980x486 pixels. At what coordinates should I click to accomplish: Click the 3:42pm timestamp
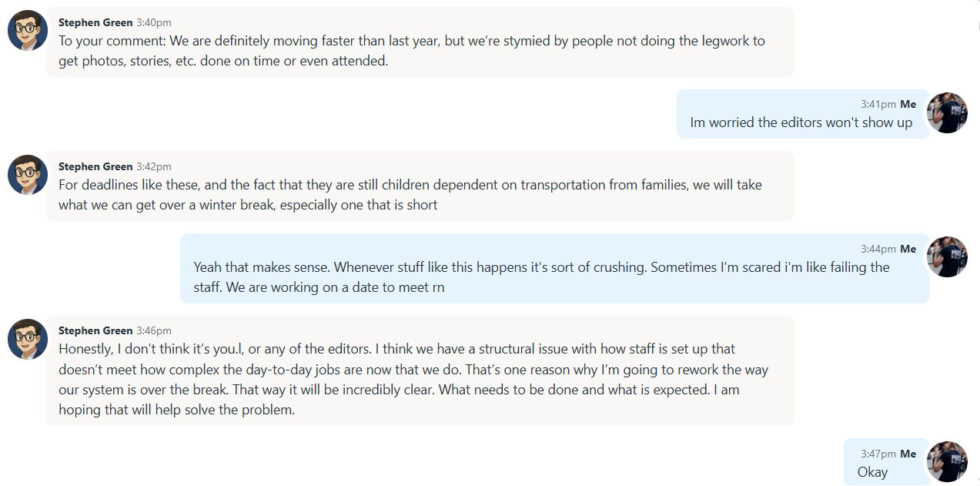point(154,166)
